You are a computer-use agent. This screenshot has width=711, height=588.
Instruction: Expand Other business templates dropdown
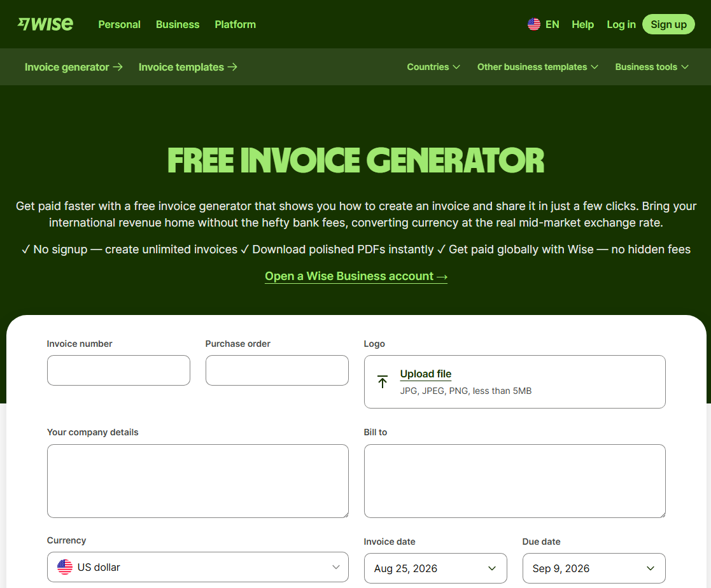[x=537, y=67]
